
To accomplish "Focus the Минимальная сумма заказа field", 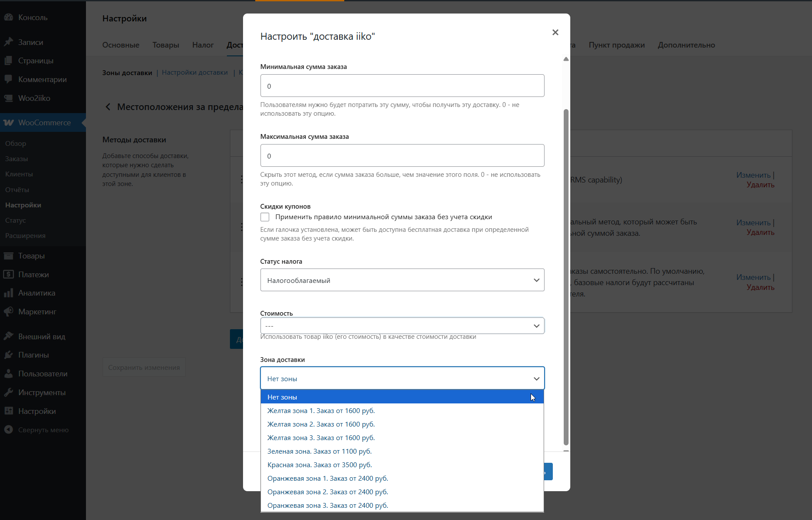I will tap(402, 86).
